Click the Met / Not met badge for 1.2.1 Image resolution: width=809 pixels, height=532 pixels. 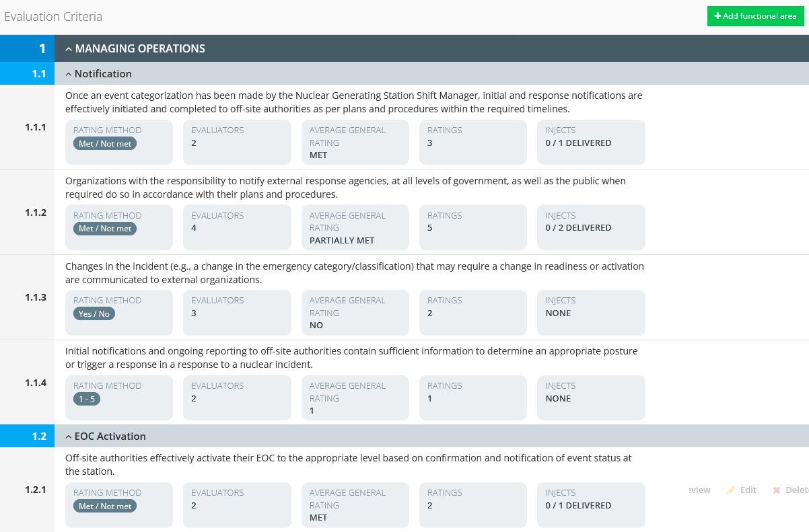[105, 506]
